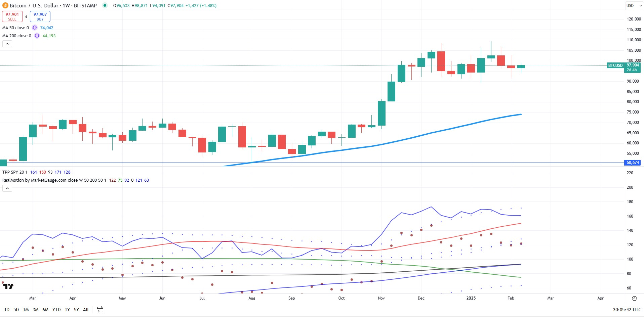Click the 2025 label on the time axis
This screenshot has height=317, width=644.
[471, 298]
